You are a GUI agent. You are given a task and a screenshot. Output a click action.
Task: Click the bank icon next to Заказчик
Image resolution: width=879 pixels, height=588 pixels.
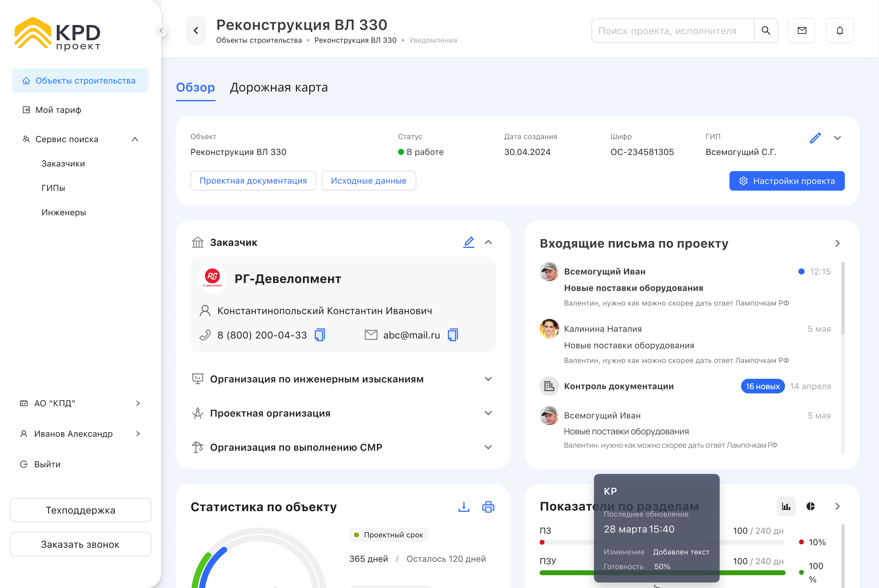coord(198,242)
